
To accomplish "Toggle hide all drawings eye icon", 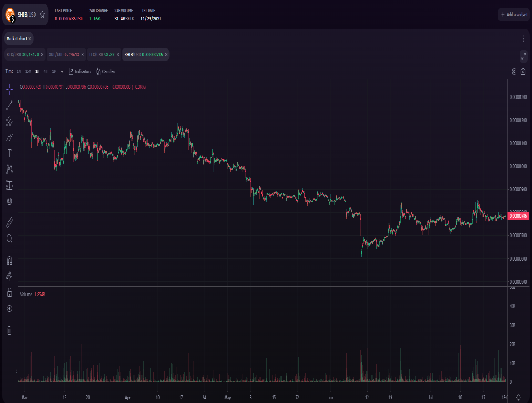I will 9,308.
